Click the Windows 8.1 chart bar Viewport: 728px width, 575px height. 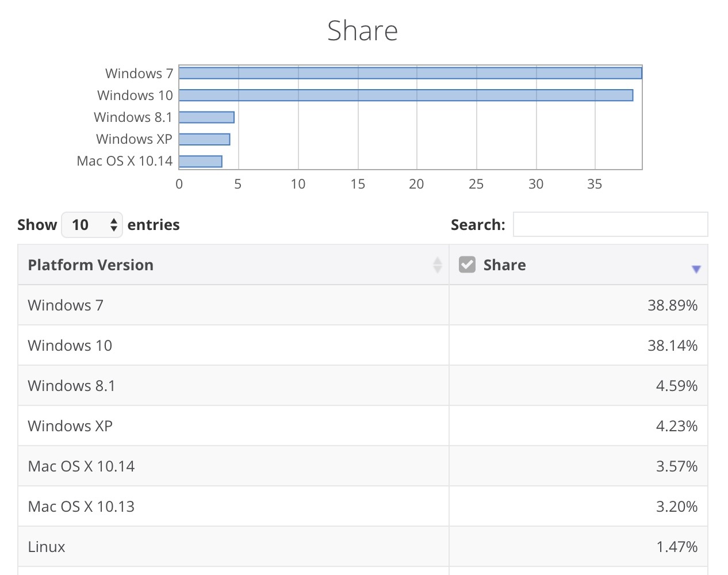[206, 117]
